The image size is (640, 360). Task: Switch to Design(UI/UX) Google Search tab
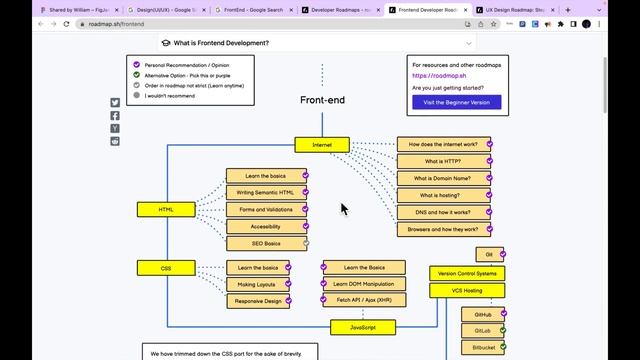click(167, 10)
